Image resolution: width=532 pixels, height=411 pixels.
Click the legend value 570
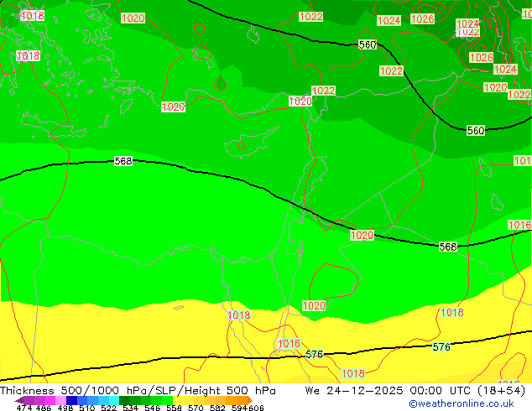(196, 408)
